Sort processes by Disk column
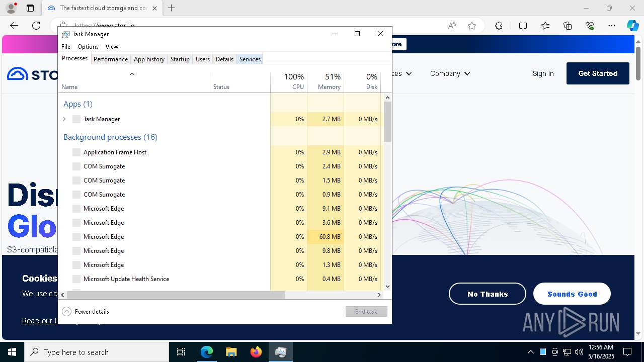 [362, 82]
